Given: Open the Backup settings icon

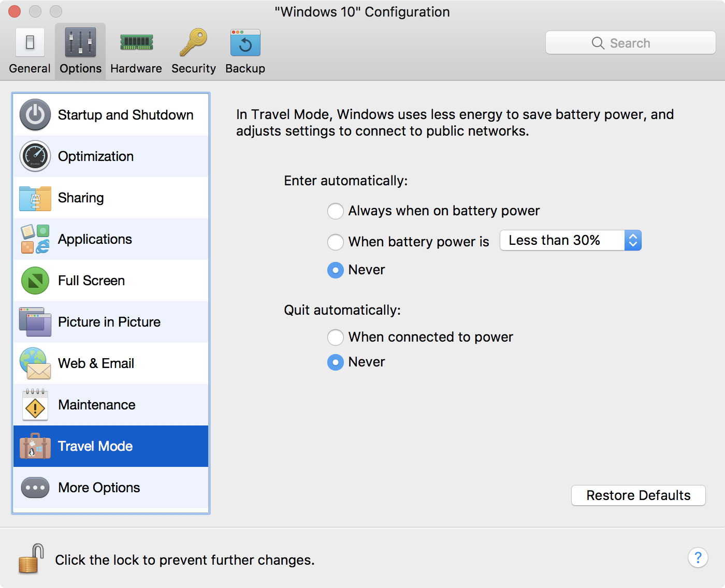Looking at the screenshot, I should coord(245,42).
